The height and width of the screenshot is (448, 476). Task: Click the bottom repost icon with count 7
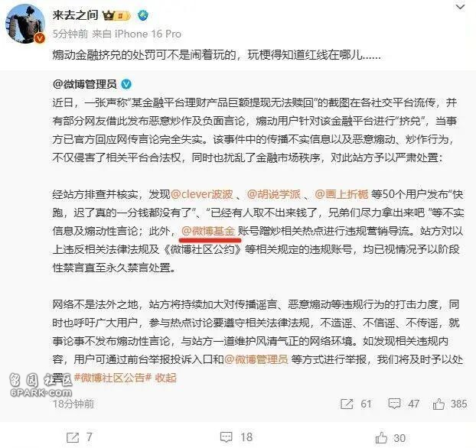click(73, 437)
